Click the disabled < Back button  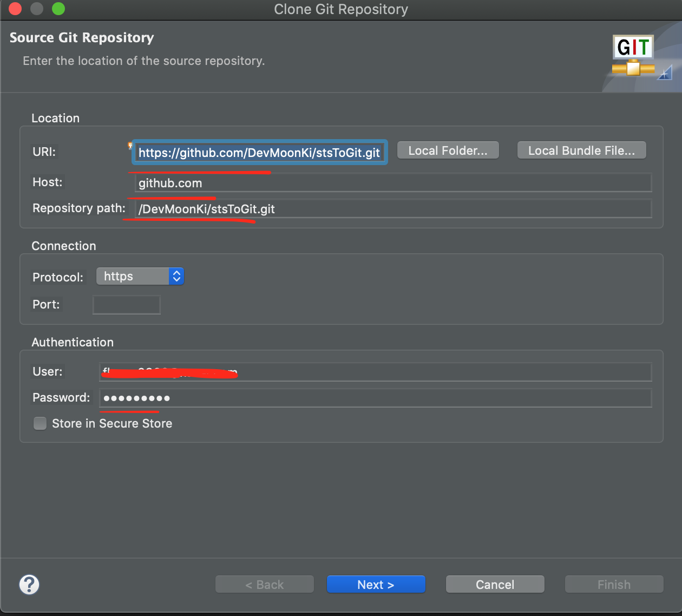[265, 585]
